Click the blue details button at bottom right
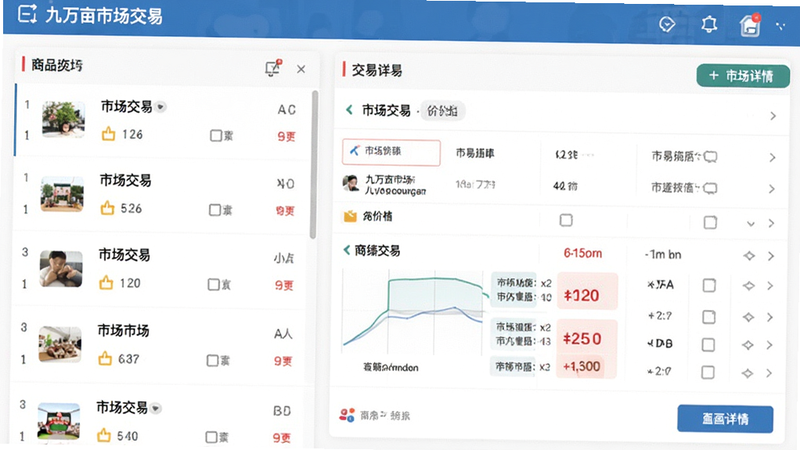 click(x=725, y=419)
